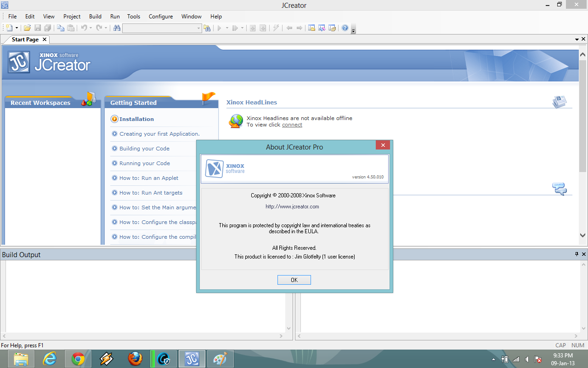Open the 'Building your Code' link

[x=144, y=149]
